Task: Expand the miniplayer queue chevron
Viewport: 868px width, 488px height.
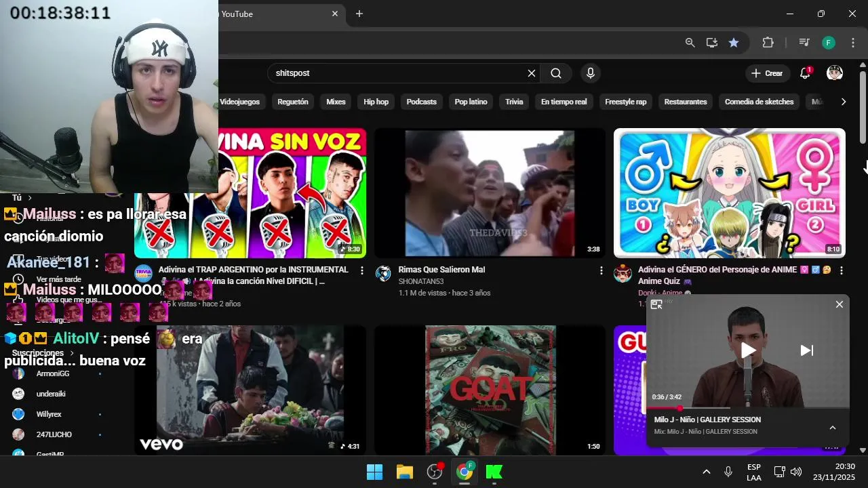Action: 833,428
